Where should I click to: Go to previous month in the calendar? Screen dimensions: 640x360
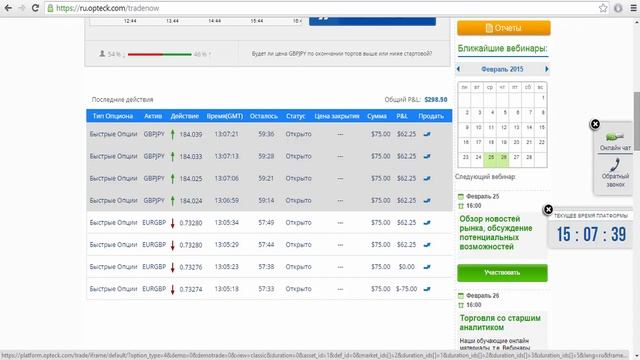[x=458, y=69]
